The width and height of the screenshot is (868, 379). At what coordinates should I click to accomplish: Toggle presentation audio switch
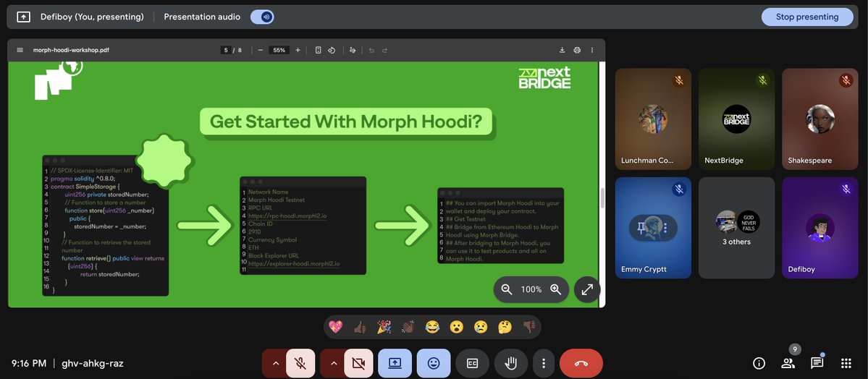click(262, 17)
